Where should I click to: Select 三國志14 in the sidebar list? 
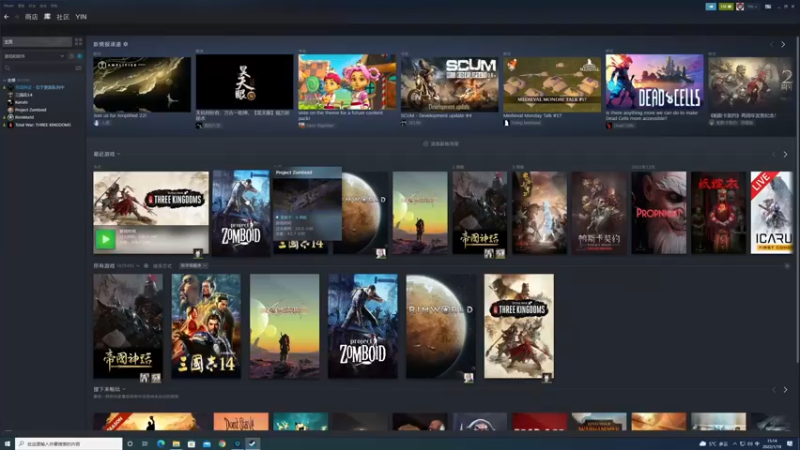tap(23, 95)
